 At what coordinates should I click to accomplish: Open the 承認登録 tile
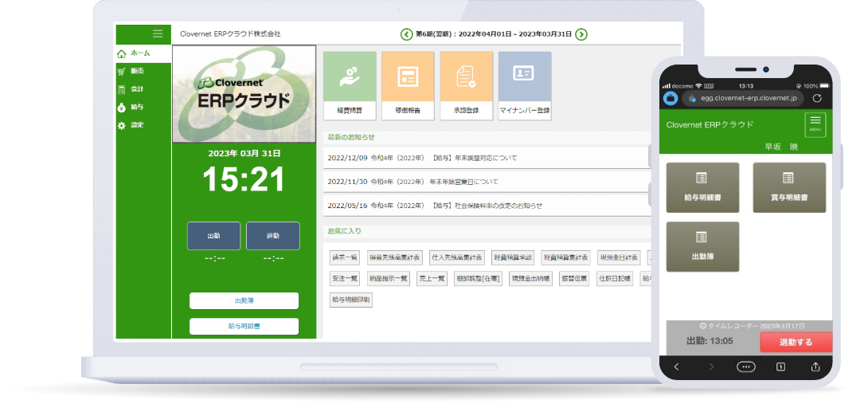[x=466, y=86]
